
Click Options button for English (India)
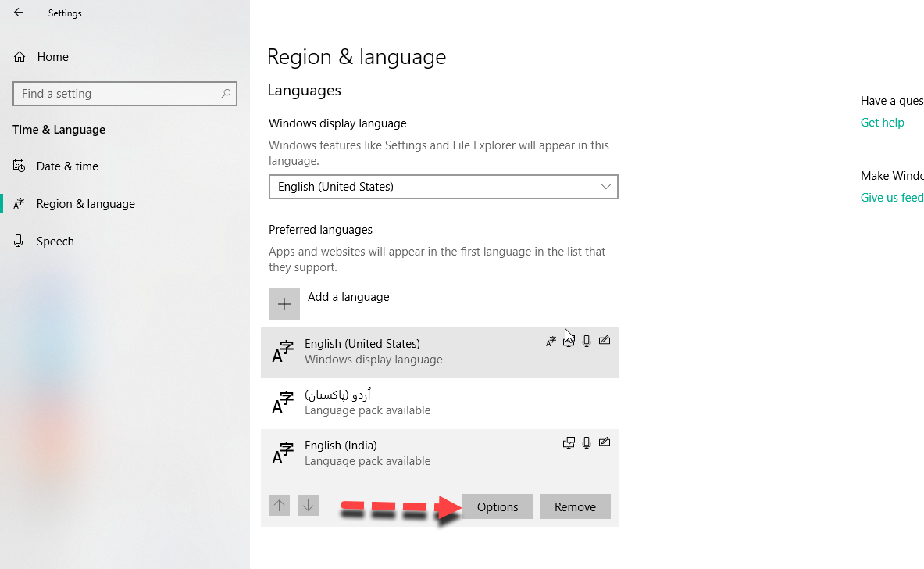tap(498, 506)
